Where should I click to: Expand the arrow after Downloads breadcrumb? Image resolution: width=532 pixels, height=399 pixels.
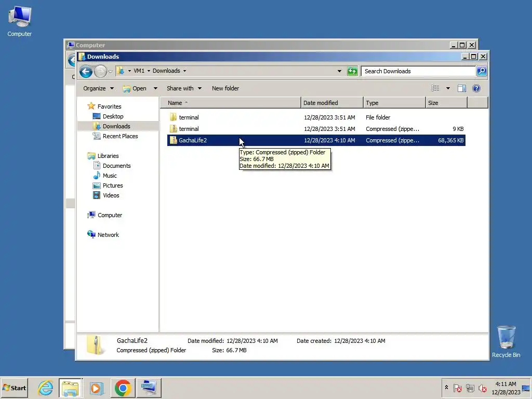click(184, 71)
